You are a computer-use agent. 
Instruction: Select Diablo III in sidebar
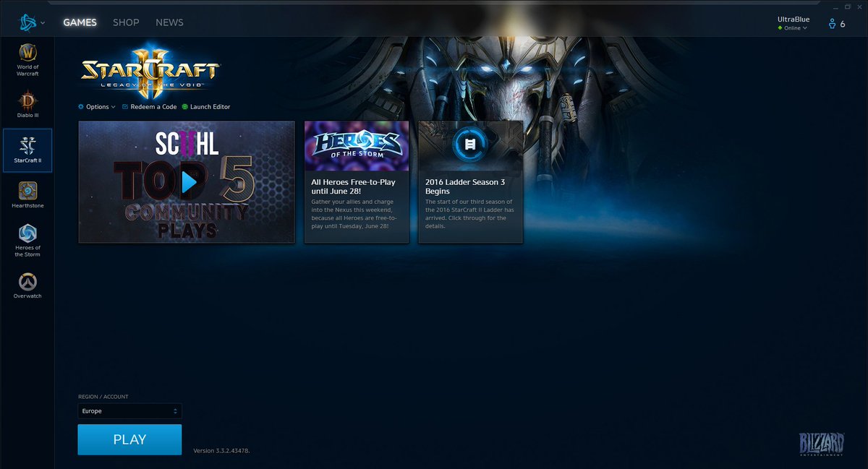click(x=27, y=103)
